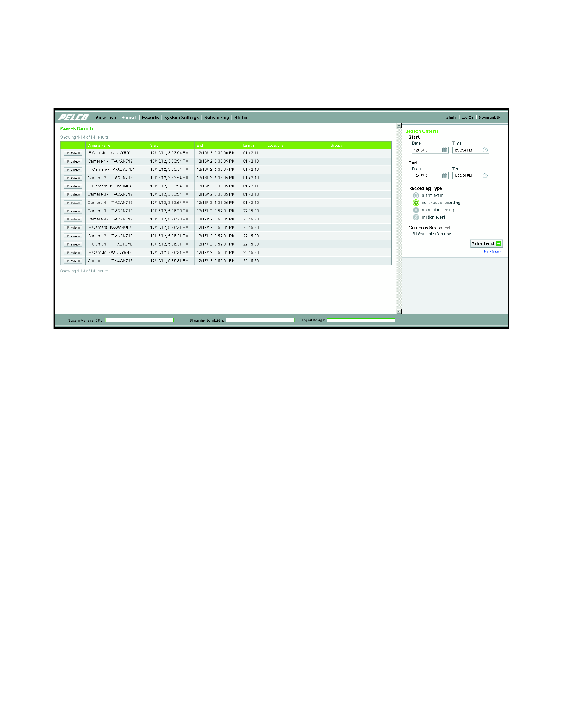
Task: Preview IP Camclo...-AAUUYR9 recording starting 5:36:31 PM
Action: (73, 253)
